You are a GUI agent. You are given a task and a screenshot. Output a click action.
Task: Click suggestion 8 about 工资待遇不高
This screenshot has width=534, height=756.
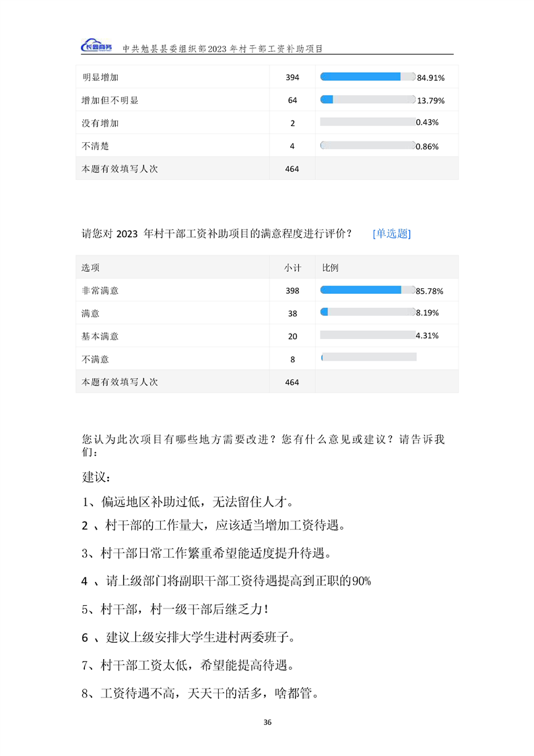200,693
